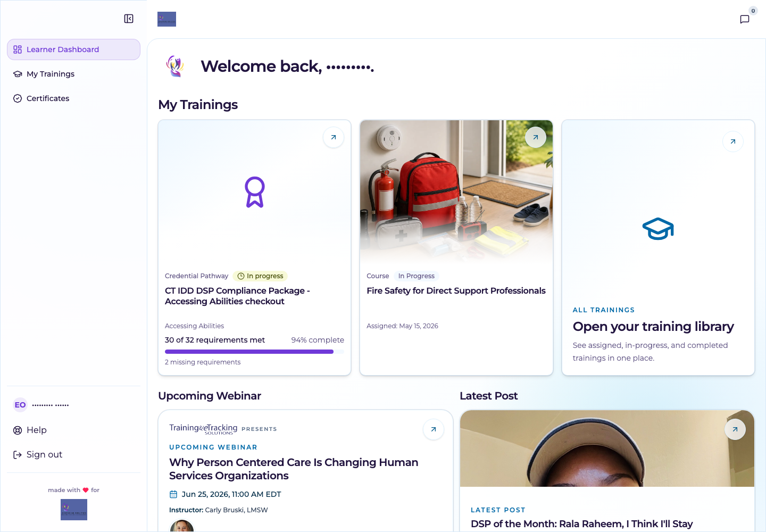This screenshot has height=532, width=766.
Task: Click Open your training library heading
Action: (x=653, y=326)
